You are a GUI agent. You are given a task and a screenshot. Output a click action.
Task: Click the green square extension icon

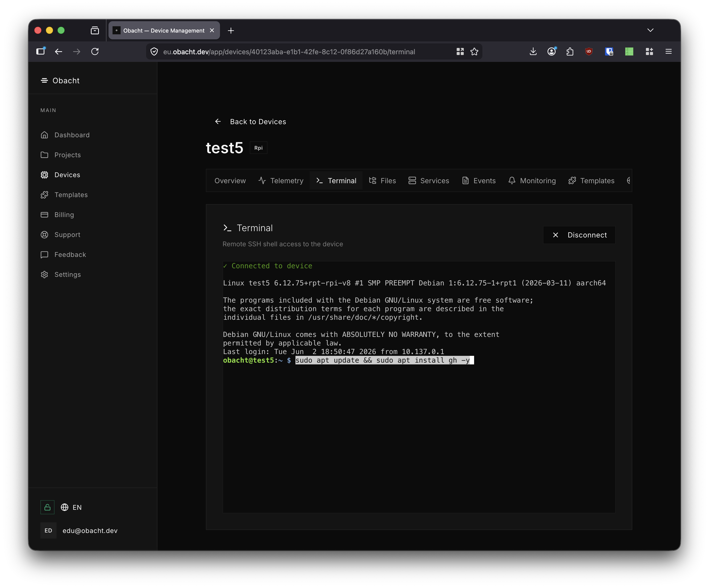coord(629,51)
